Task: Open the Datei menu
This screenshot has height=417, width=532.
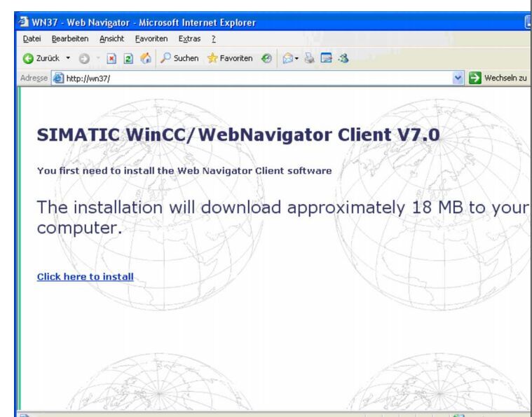Action: [x=32, y=39]
